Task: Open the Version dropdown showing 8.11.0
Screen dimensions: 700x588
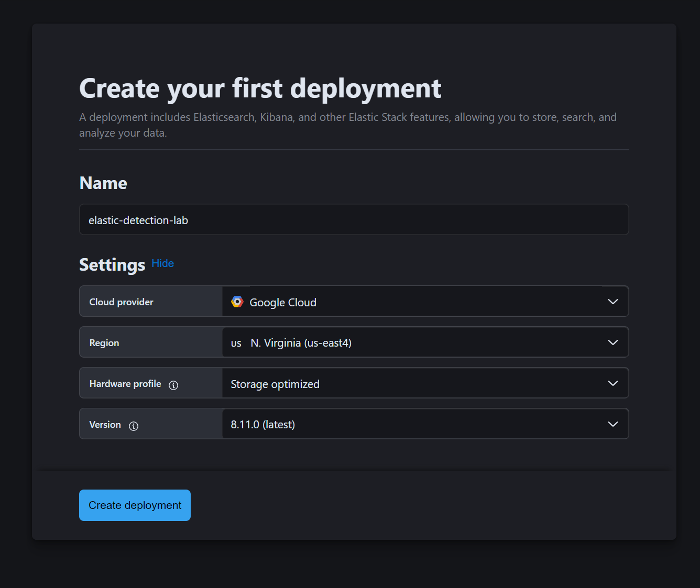Action: 425,424
